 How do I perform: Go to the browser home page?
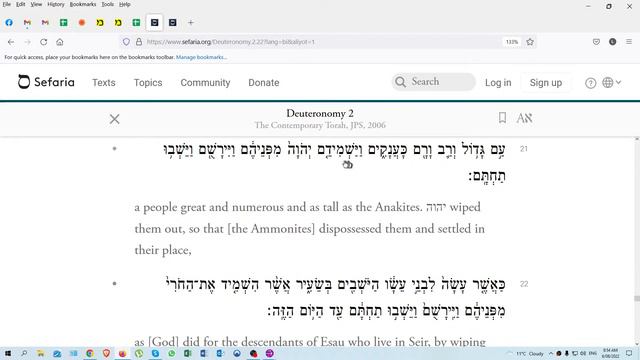[60, 42]
